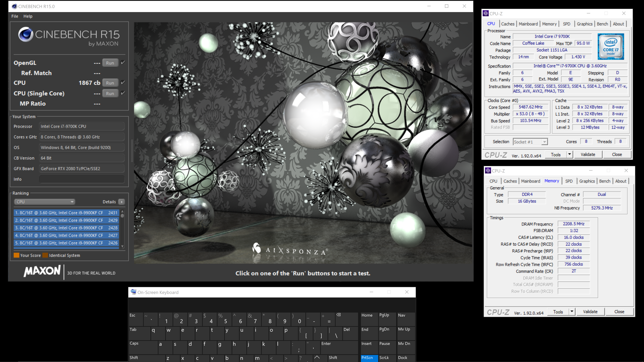The width and height of the screenshot is (644, 362).
Task: Open the Ranking CPU dropdown
Action: (x=44, y=202)
